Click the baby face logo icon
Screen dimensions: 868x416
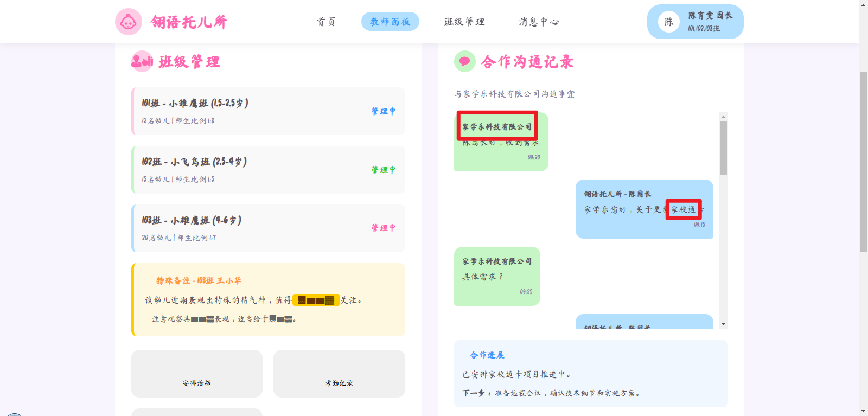[x=129, y=22]
